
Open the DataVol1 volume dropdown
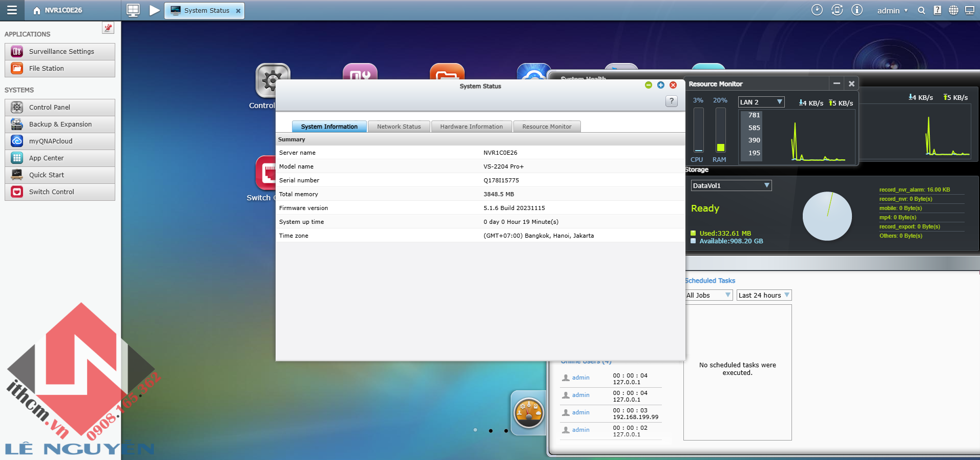[x=731, y=185]
